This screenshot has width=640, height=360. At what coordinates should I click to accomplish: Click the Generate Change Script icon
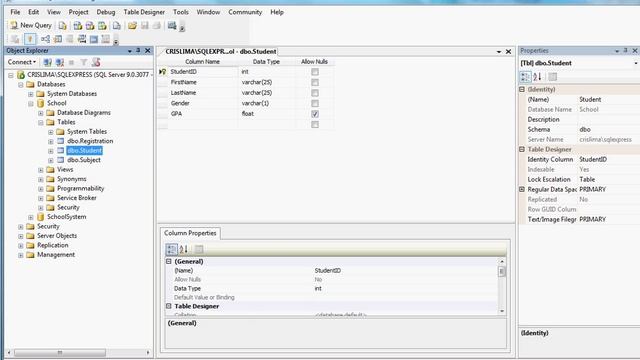(x=15, y=39)
